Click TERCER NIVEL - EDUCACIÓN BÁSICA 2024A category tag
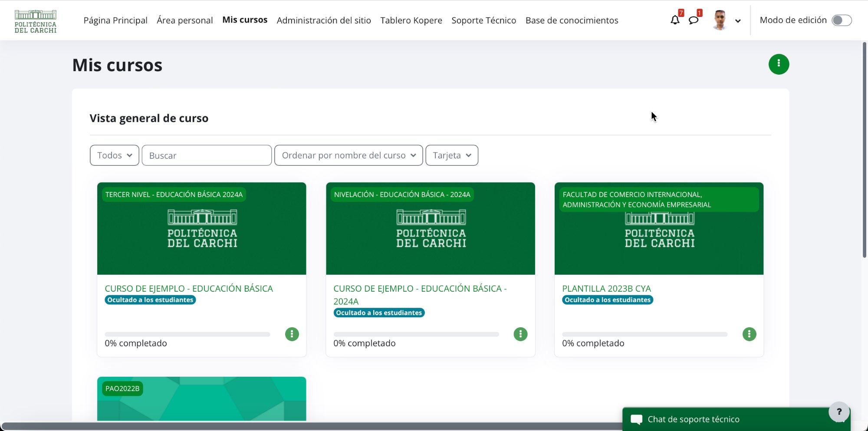Image resolution: width=868 pixels, height=431 pixels. coord(174,194)
